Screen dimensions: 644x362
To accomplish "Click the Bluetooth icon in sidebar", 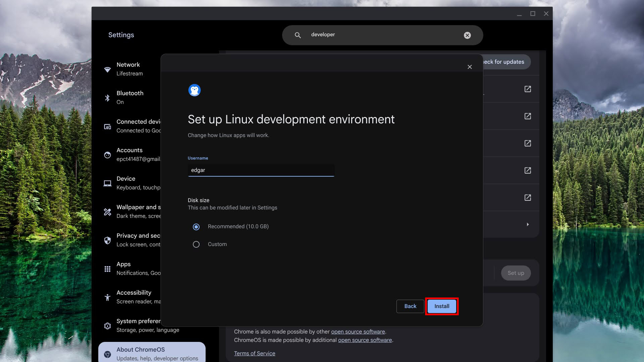I will click(107, 98).
